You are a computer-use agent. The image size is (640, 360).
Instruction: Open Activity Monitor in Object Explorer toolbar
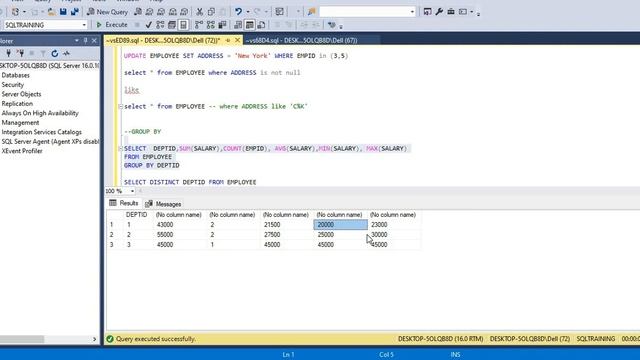coord(67,53)
